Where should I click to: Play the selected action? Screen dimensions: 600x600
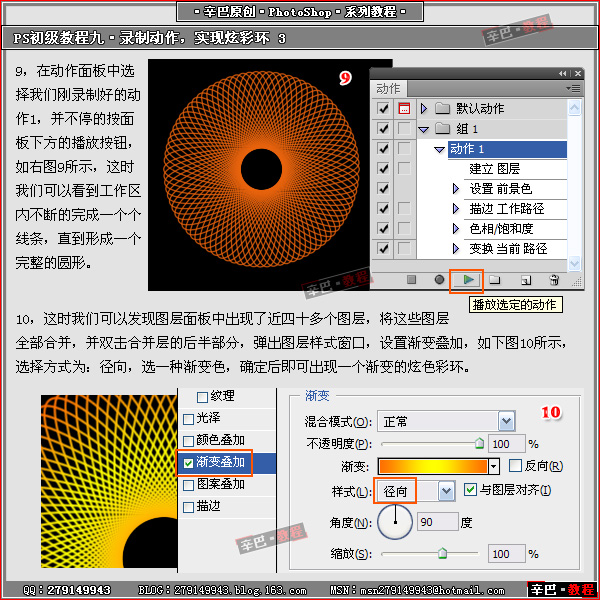[x=468, y=280]
